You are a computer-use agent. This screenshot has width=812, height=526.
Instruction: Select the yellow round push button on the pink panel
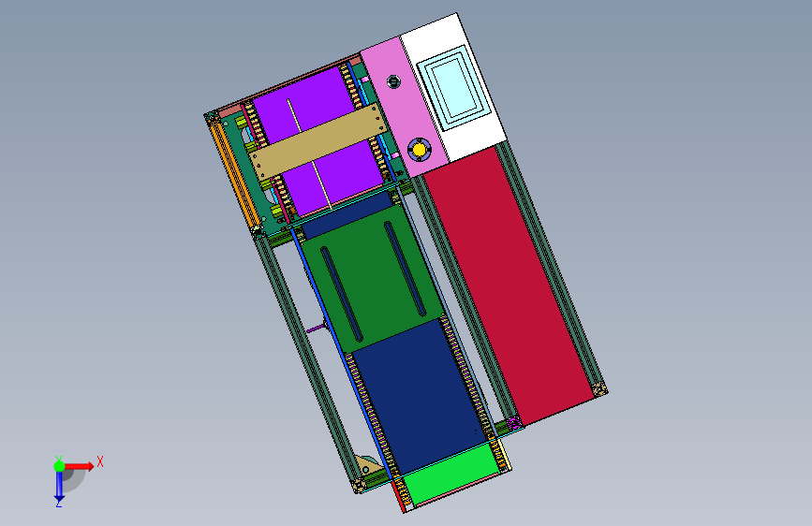[x=419, y=150]
